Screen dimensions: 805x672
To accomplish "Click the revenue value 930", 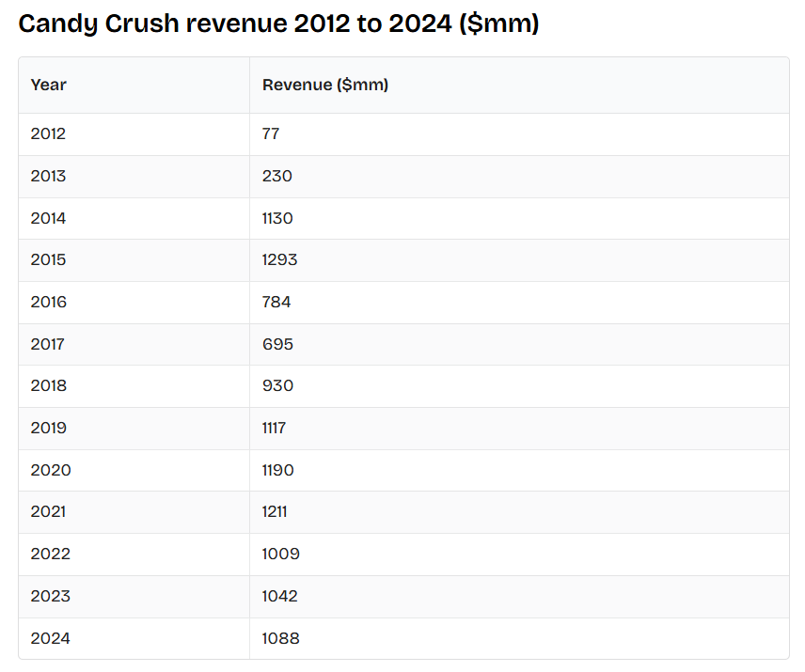I will 277,385.
